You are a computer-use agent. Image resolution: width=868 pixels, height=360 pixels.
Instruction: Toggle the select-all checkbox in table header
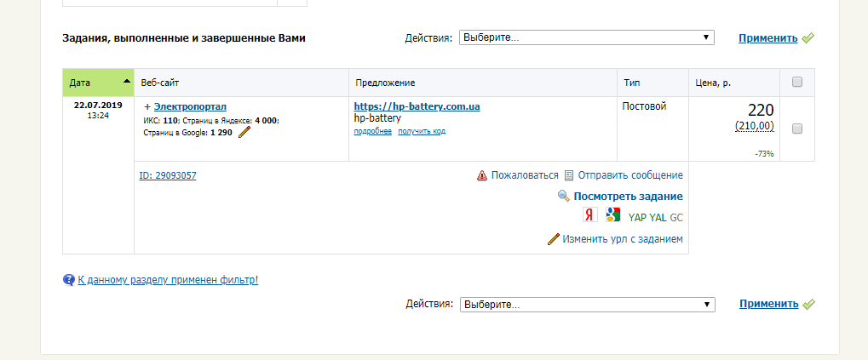coord(797,82)
